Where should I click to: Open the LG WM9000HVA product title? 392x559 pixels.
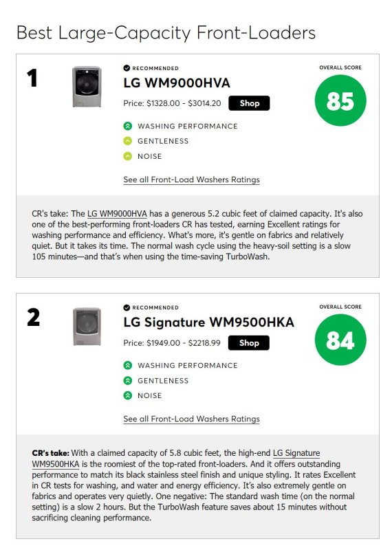(x=177, y=83)
